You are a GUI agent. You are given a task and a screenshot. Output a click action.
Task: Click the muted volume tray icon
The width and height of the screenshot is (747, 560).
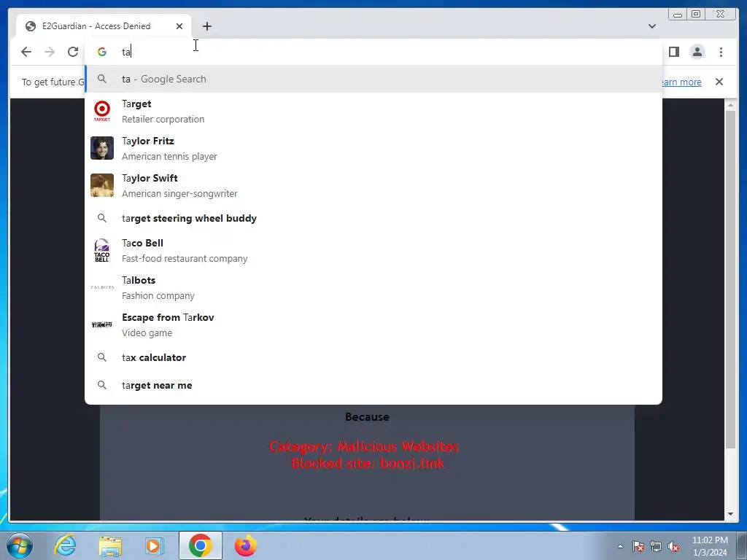673,546
